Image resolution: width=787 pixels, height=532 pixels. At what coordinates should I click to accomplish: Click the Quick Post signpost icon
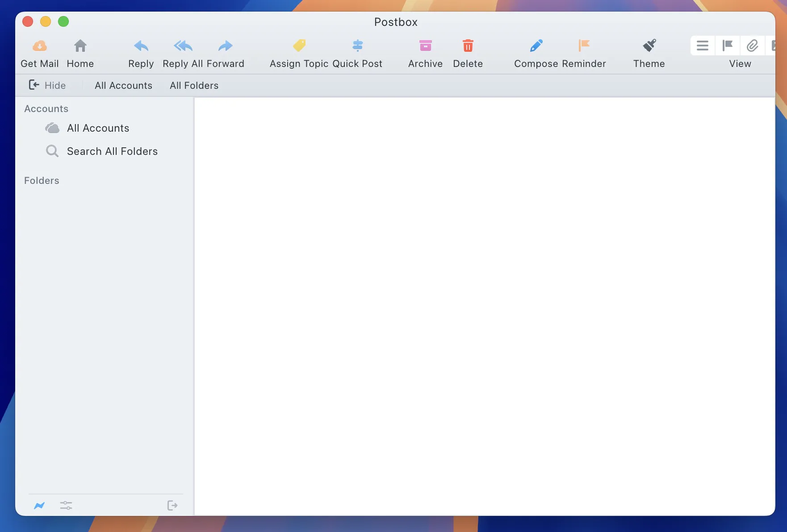click(358, 46)
